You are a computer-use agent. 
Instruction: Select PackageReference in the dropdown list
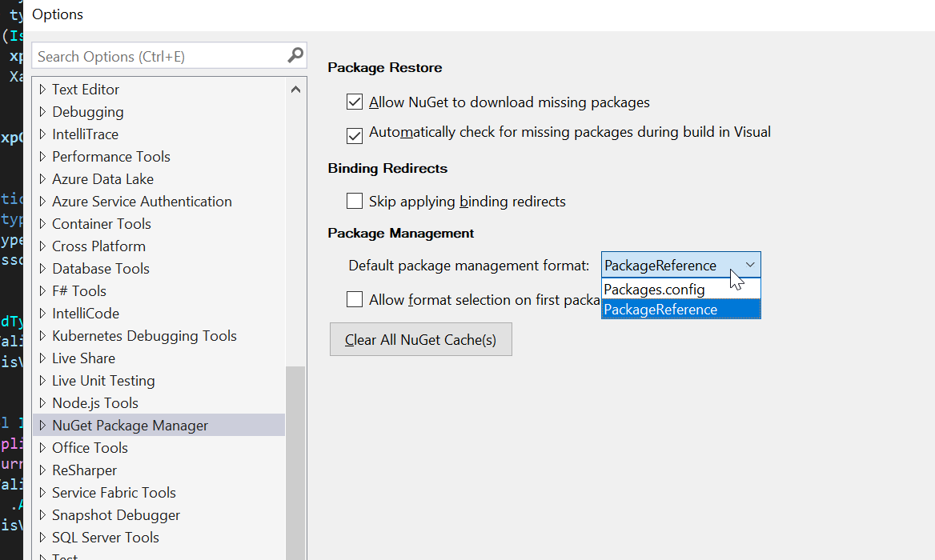pyautogui.click(x=661, y=310)
